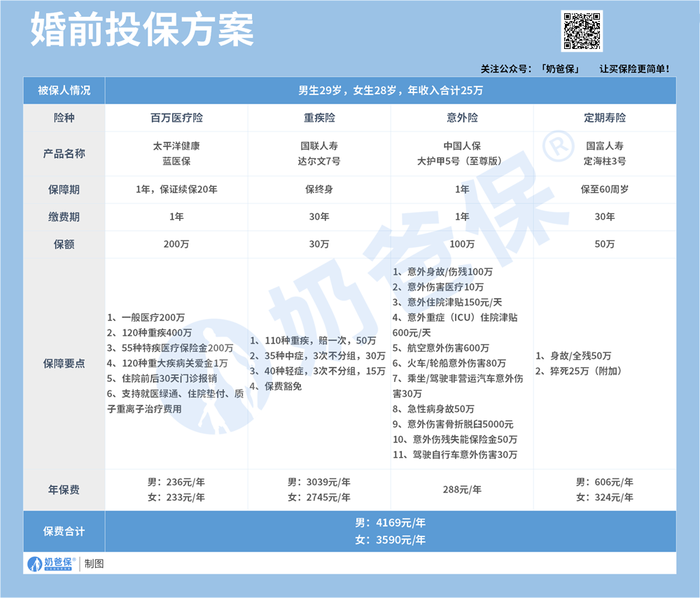Viewport: 700px width, 598px height.
Task: Click the text 男生29岁，女生28岁，年收入合计25万
Action: point(391,90)
